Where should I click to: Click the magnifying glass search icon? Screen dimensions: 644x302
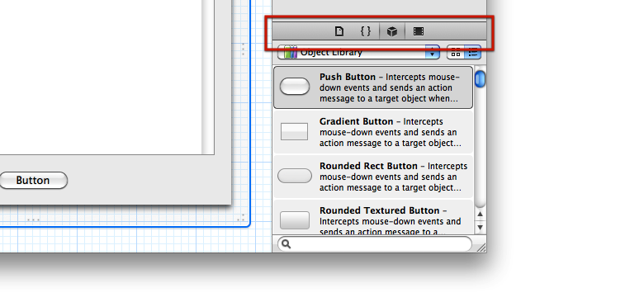pos(286,244)
